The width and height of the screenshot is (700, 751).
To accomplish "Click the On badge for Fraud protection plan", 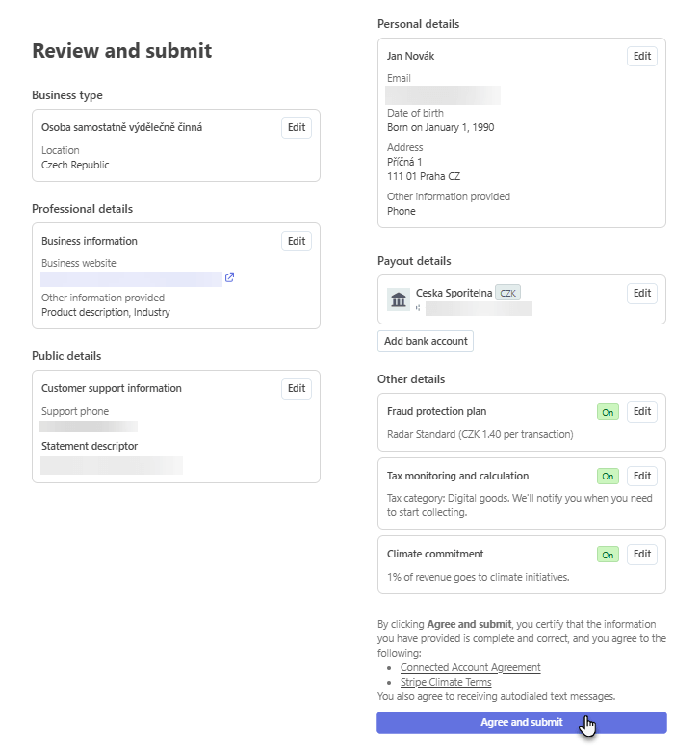I will pyautogui.click(x=608, y=412).
